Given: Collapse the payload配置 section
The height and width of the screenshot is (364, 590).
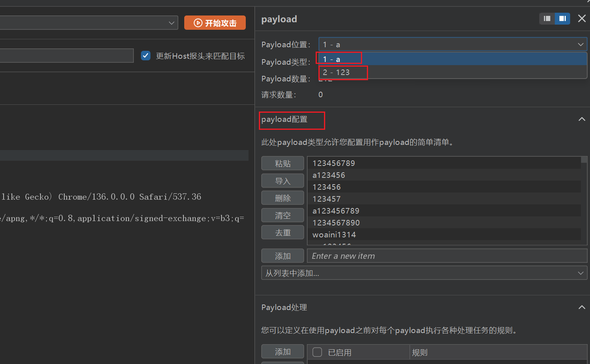Looking at the screenshot, I should [582, 119].
